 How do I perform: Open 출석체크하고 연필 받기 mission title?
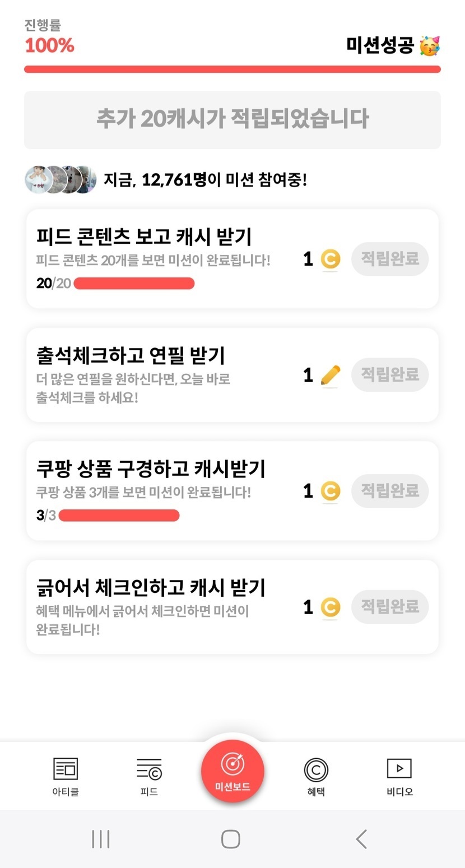click(131, 355)
